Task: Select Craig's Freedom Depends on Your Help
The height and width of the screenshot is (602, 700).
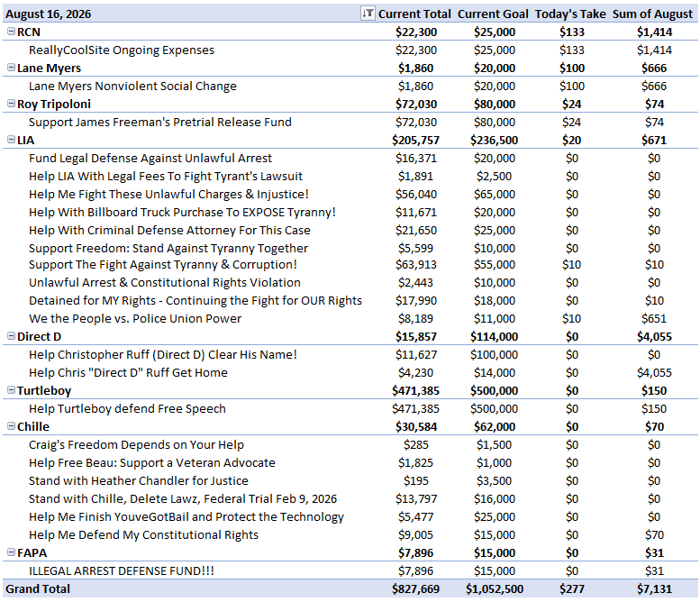Action: [137, 445]
